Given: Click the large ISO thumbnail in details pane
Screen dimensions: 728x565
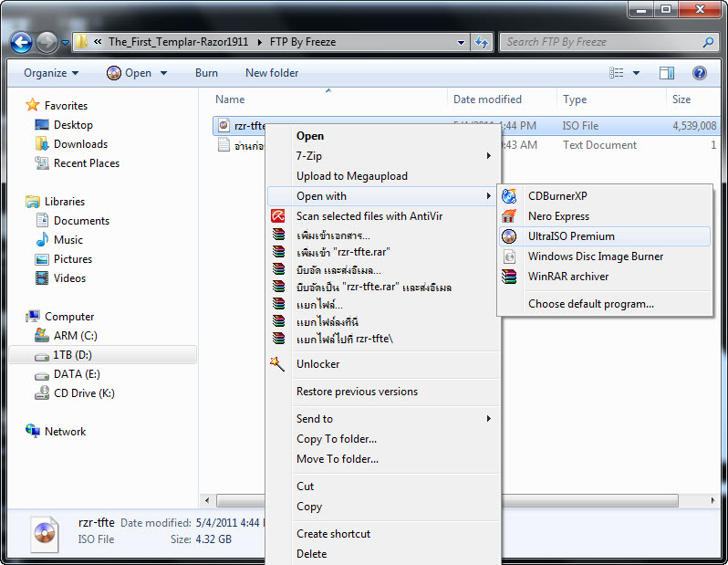Looking at the screenshot, I should point(45,533).
